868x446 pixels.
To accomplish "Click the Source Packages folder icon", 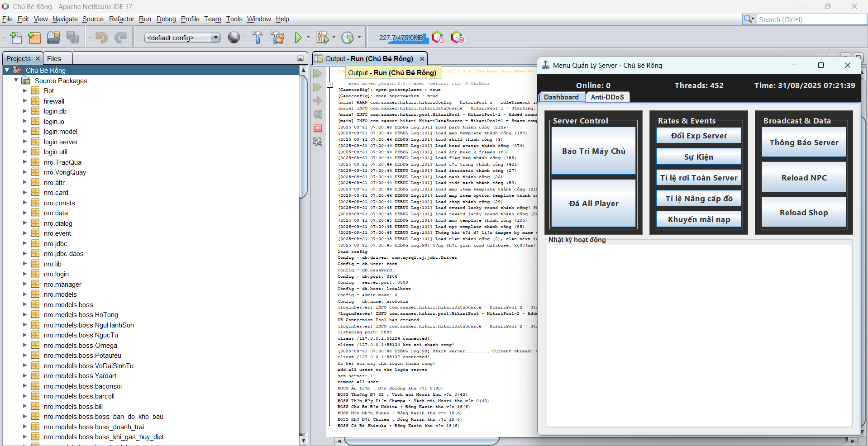I will (x=26, y=81).
